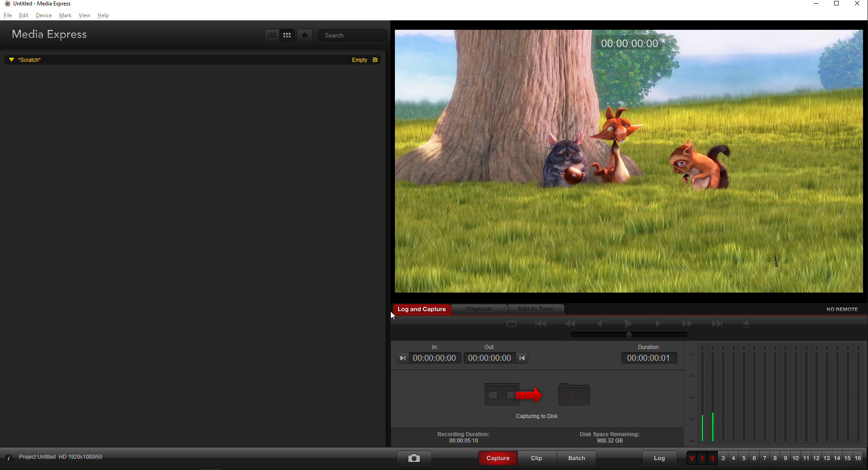Click the Scratch bin icon next to Empty
868x470 pixels.
click(x=375, y=60)
